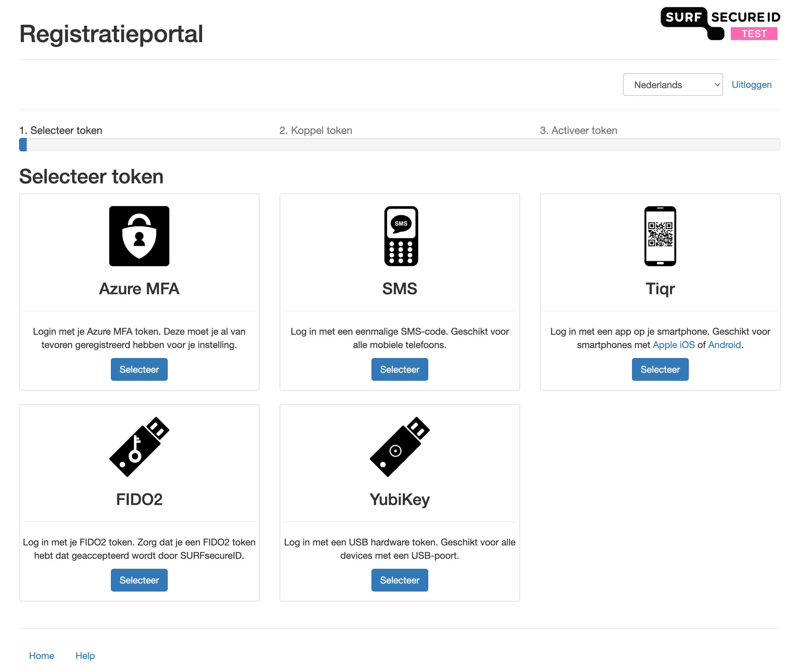Click the Tiqr QR smartphone icon
Screen dimensions: 799x672
pyautogui.click(x=660, y=236)
